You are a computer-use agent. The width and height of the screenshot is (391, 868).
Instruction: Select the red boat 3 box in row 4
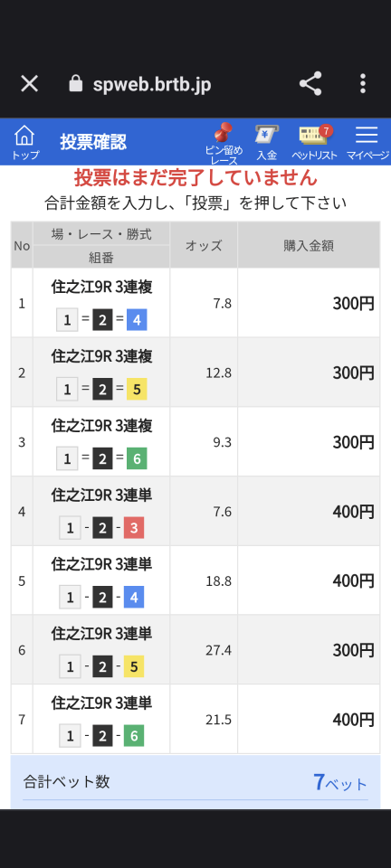click(x=133, y=528)
